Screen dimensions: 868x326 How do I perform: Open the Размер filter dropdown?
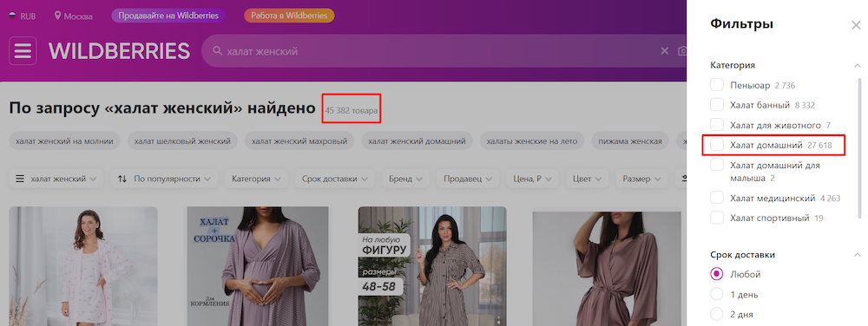tap(641, 179)
